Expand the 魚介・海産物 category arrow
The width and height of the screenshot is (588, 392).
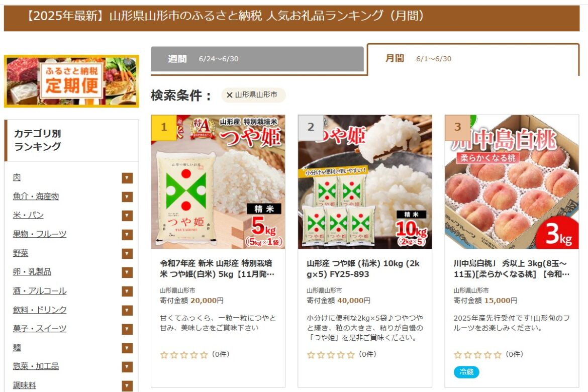(x=127, y=197)
